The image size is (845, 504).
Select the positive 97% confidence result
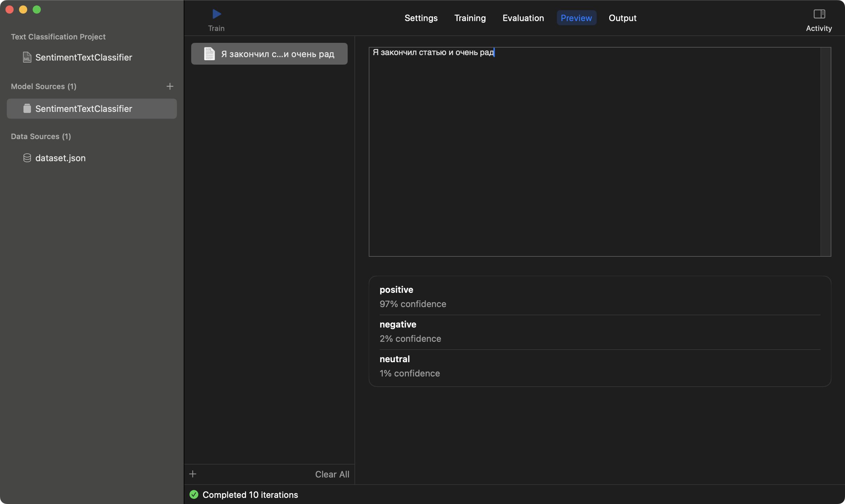412,297
